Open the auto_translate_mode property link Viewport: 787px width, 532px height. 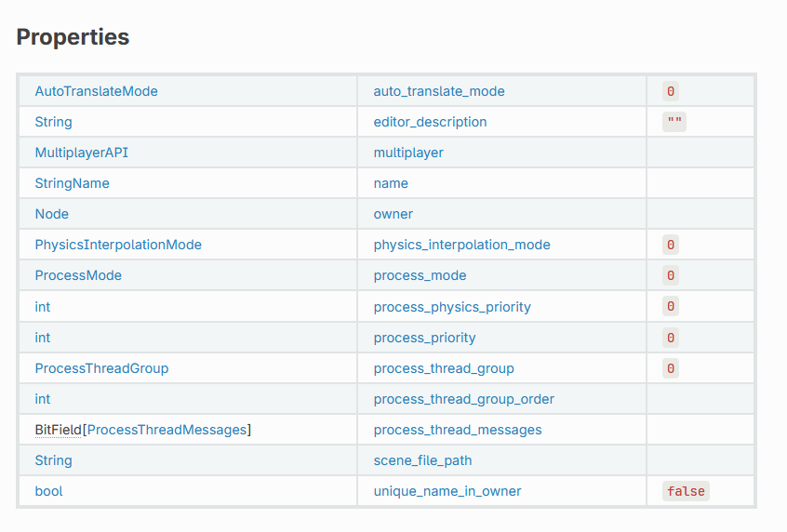coord(439,91)
